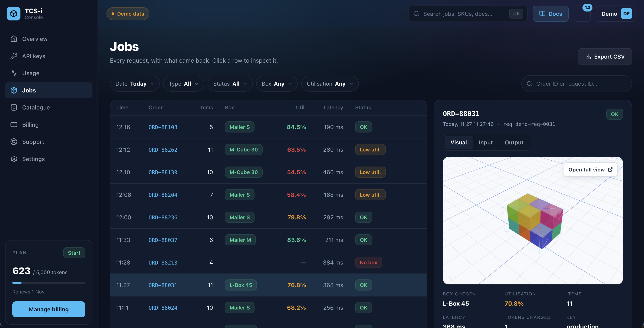Open order link ORD-88262

[163, 150]
